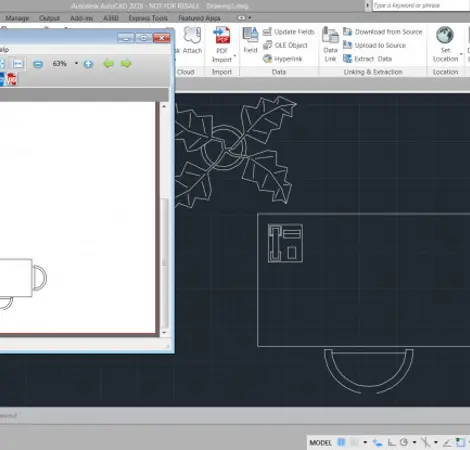Click the Upload to Source icon
Screen dimensions: 470x450
point(347,45)
